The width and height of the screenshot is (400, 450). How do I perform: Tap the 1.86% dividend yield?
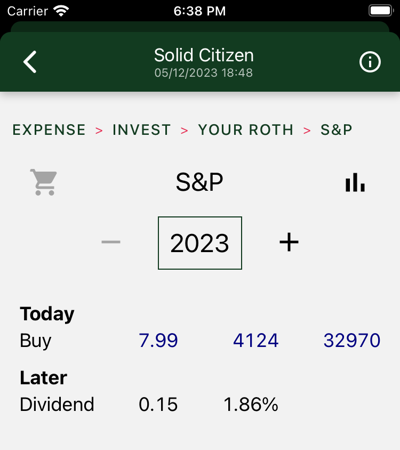(251, 404)
